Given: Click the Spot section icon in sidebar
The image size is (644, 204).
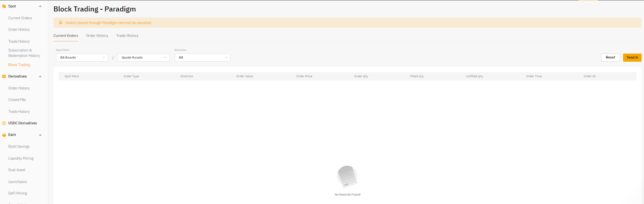Looking at the screenshot, I should [x=4, y=6].
